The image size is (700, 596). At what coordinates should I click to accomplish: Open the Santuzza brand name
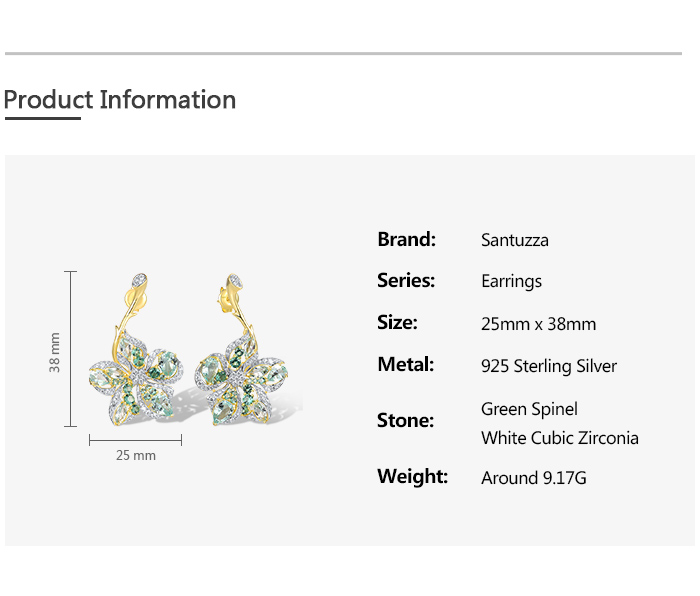pos(514,240)
